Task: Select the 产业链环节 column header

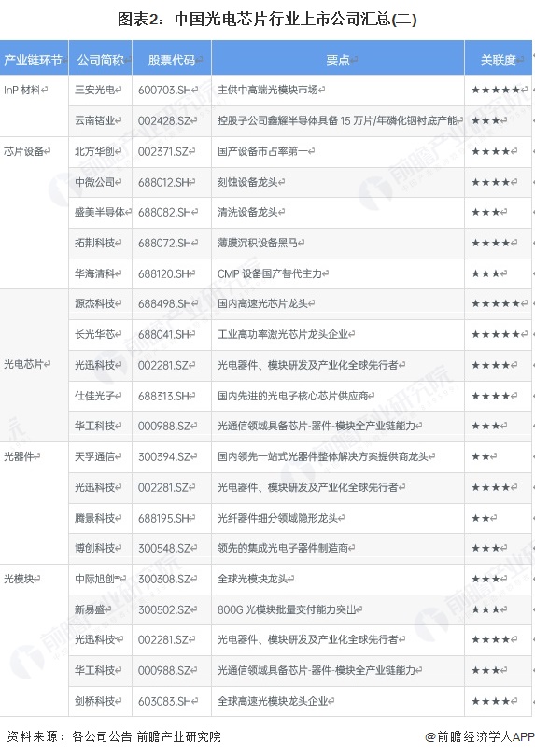Action: [x=34, y=59]
